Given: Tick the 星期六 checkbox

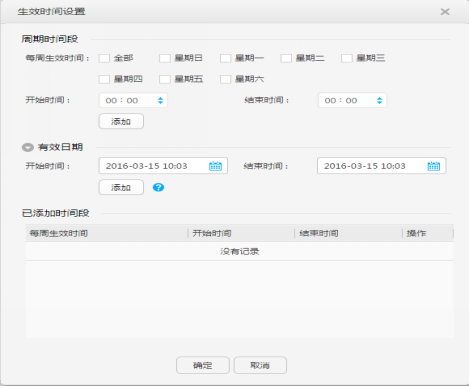Looking at the screenshot, I should point(226,79).
